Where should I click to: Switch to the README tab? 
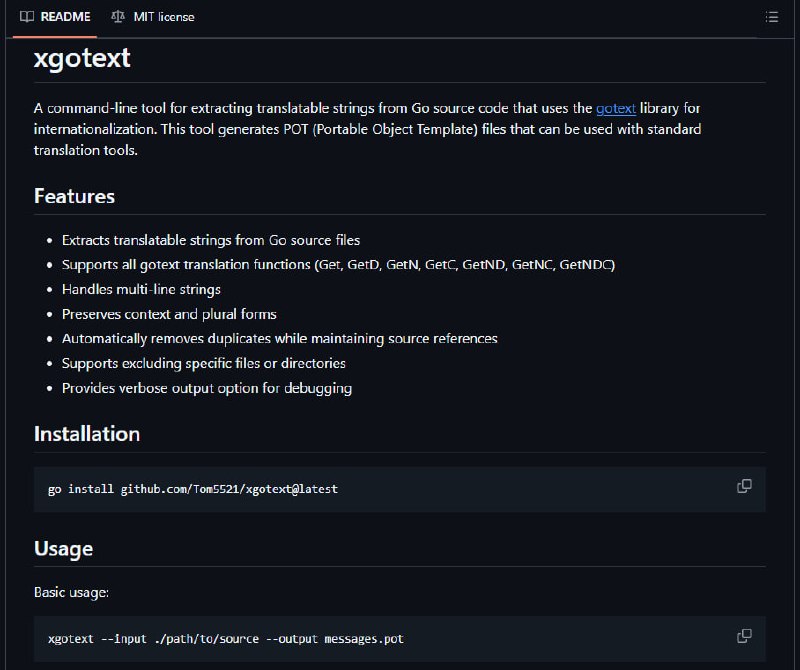[x=55, y=17]
